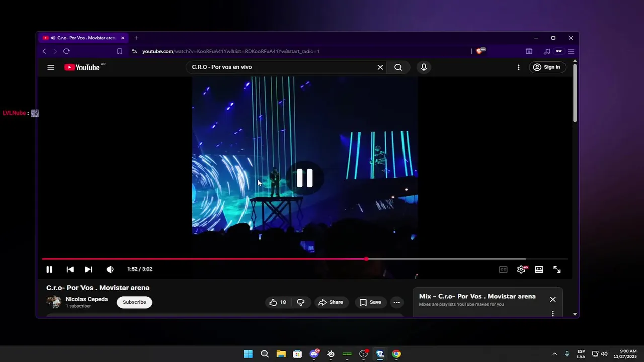The height and width of the screenshot is (362, 644).
Task: Subscribe to Nicolas Cepeda
Action: pyautogui.click(x=134, y=302)
